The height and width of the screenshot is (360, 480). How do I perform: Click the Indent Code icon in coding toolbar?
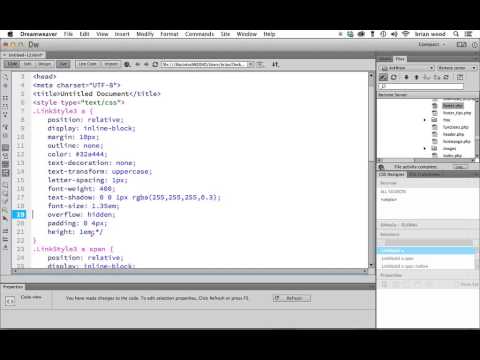tap(5, 231)
